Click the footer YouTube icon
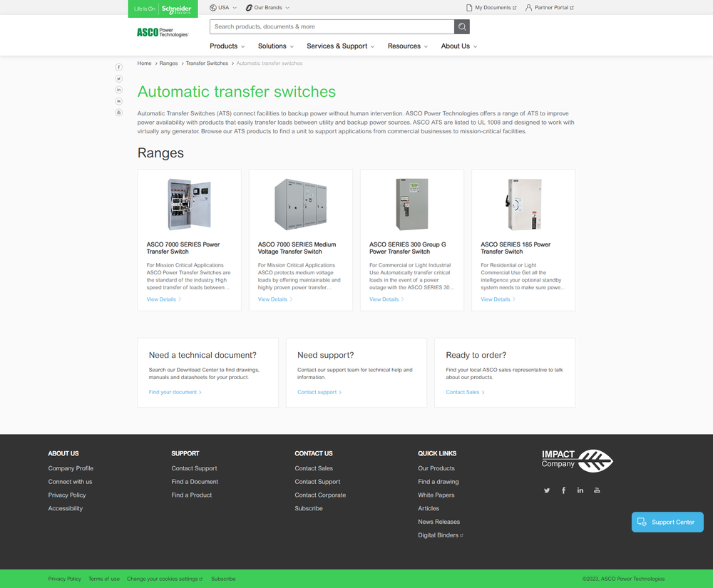Screen dimensions: 713x588 click(597, 490)
